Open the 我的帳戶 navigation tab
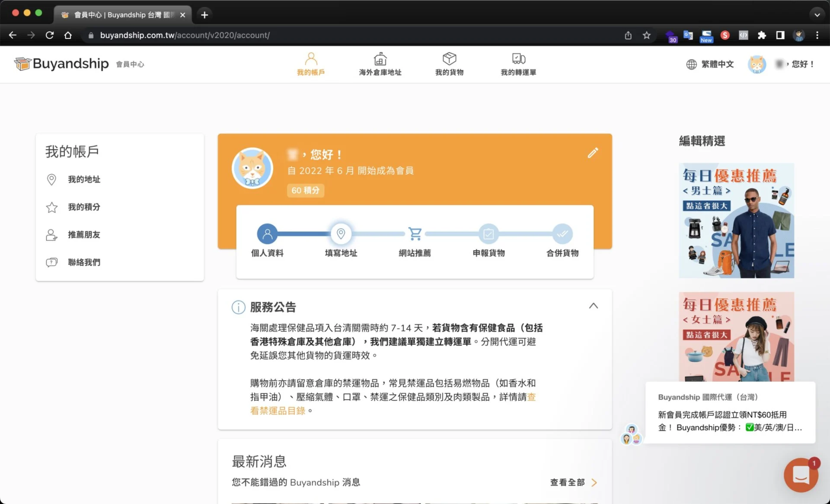Screen dimensions: 830x504 click(311, 64)
